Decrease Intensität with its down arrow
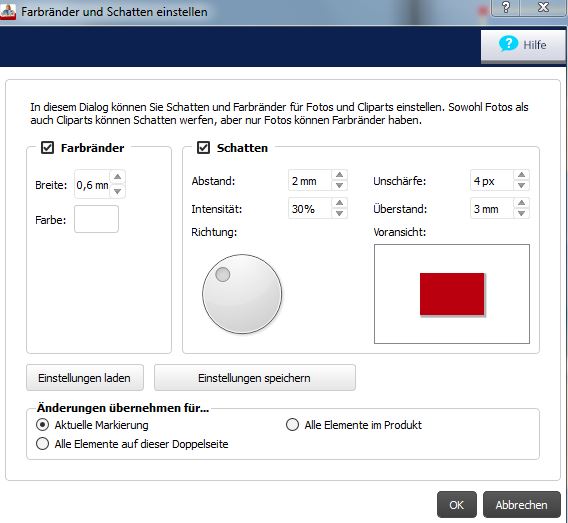This screenshot has height=523, width=568. pos(339,214)
